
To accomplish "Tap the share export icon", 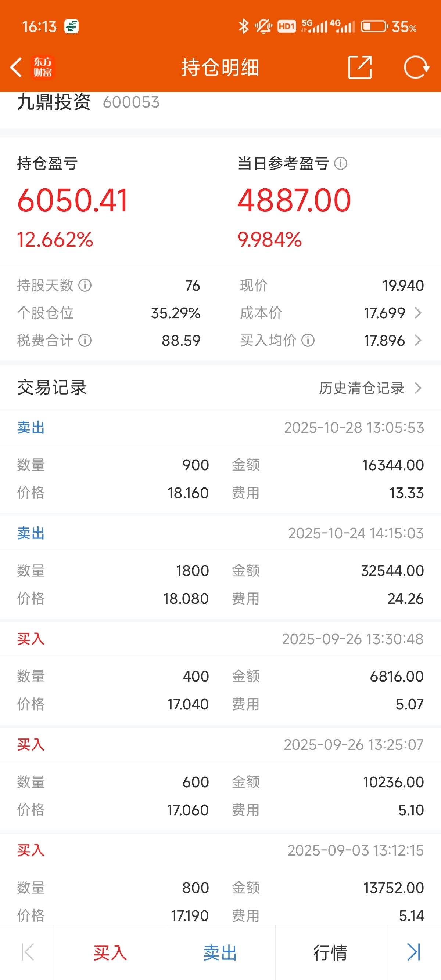I will coord(360,67).
